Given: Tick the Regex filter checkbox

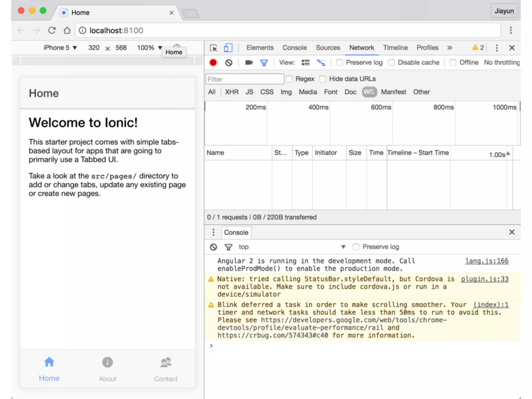Looking at the screenshot, I should [x=289, y=79].
